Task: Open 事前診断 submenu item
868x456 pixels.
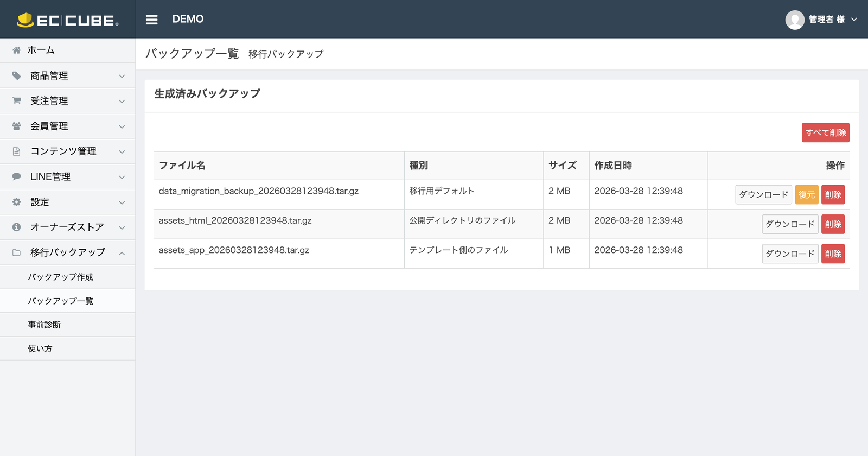Action: pyautogui.click(x=68, y=325)
